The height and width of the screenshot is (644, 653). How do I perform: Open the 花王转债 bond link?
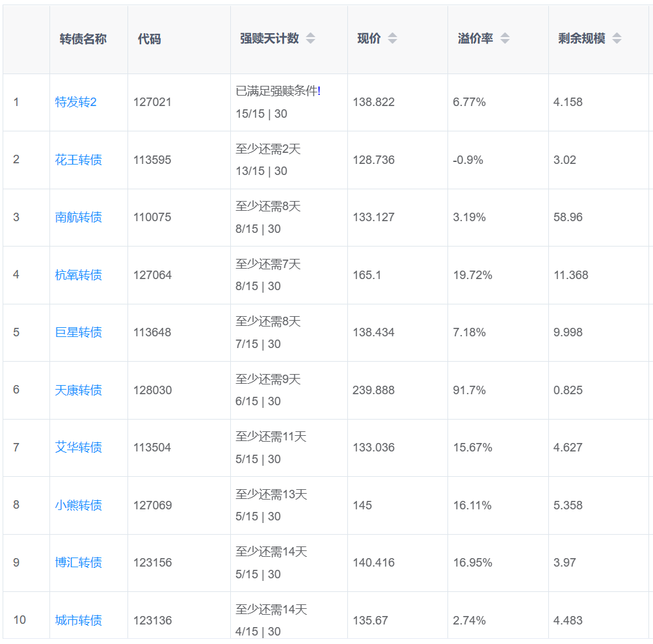[x=78, y=160]
